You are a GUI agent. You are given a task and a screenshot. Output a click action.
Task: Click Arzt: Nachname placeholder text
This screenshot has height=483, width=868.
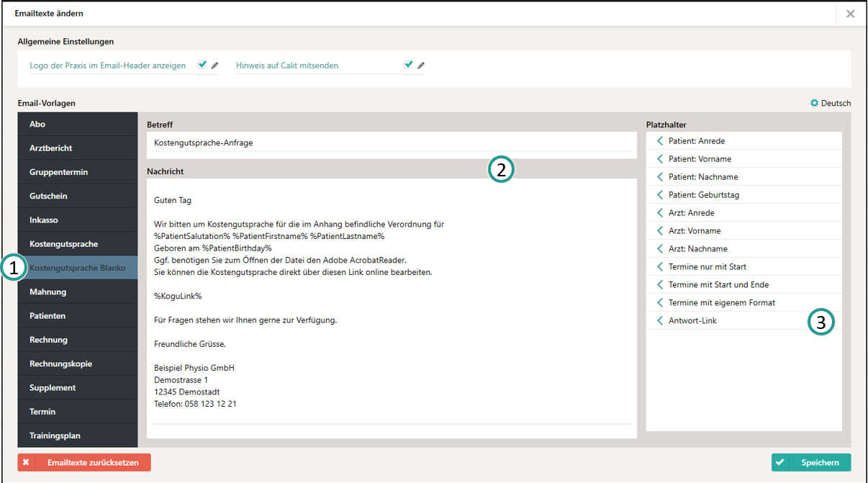coord(698,249)
